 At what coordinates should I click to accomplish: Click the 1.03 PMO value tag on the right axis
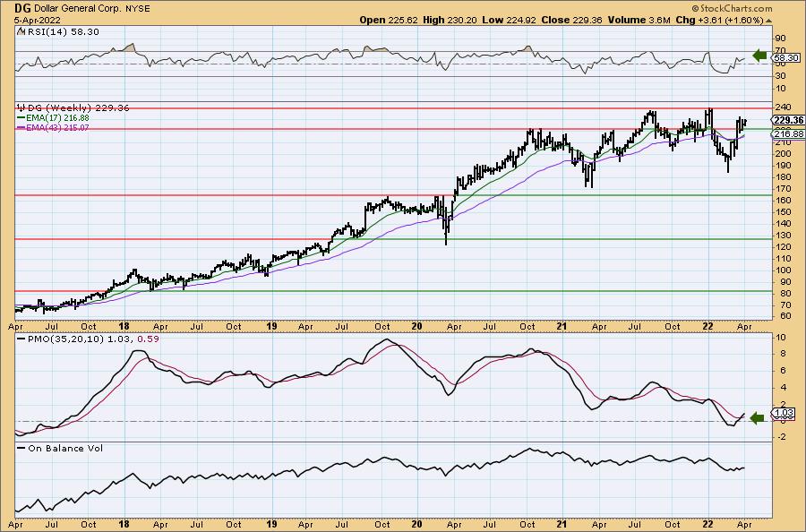(784, 413)
